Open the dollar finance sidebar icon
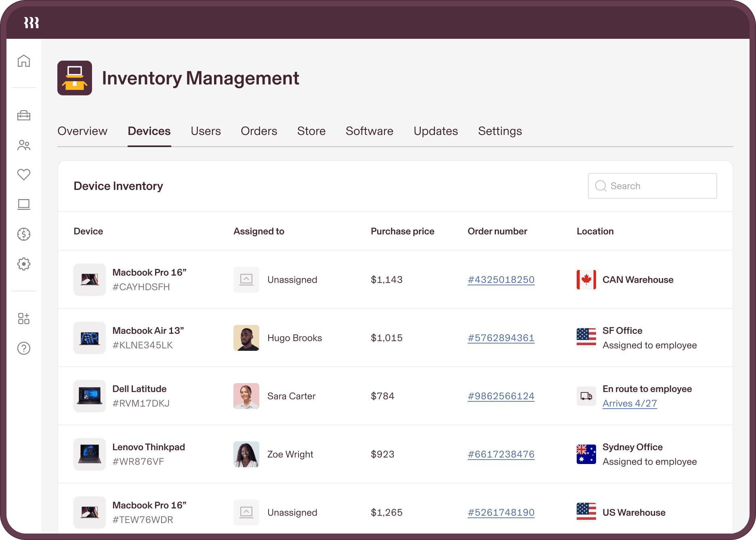 tap(24, 234)
